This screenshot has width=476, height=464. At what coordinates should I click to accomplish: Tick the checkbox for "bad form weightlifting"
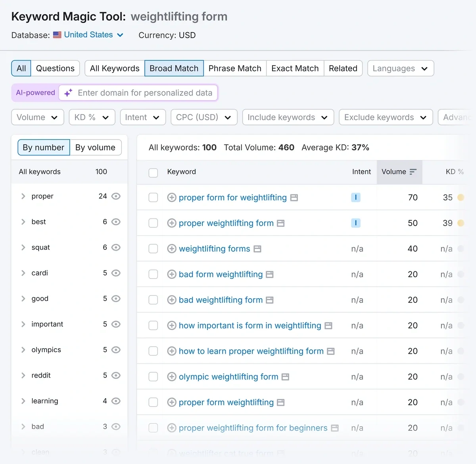(153, 274)
